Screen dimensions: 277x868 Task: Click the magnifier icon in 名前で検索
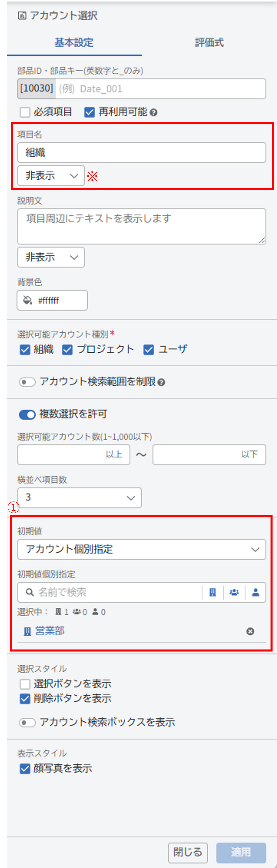(30, 592)
